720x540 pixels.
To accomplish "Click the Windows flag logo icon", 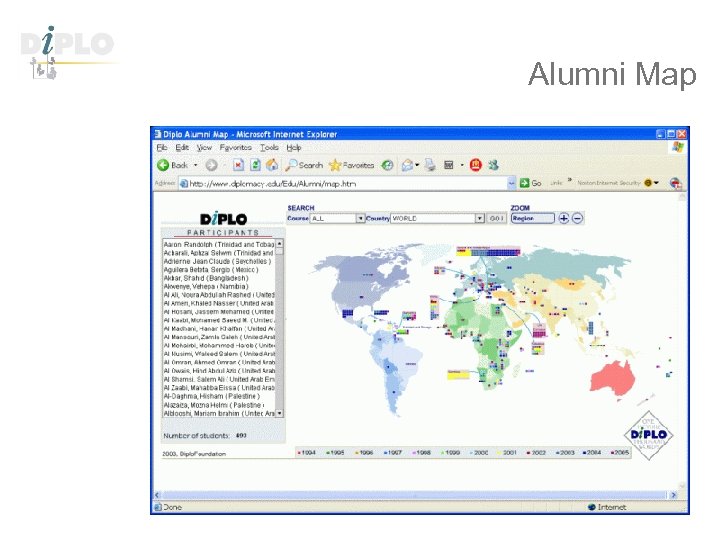I will click(678, 147).
